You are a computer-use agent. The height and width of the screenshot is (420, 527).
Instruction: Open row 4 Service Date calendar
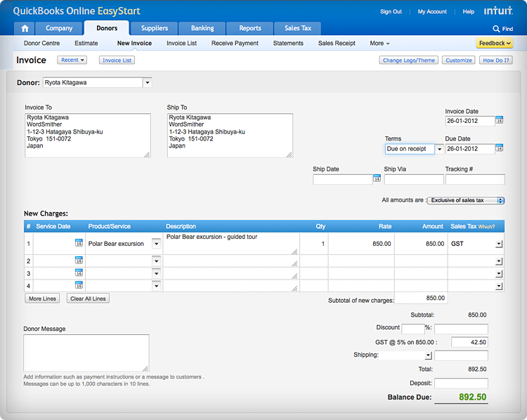tap(79, 285)
